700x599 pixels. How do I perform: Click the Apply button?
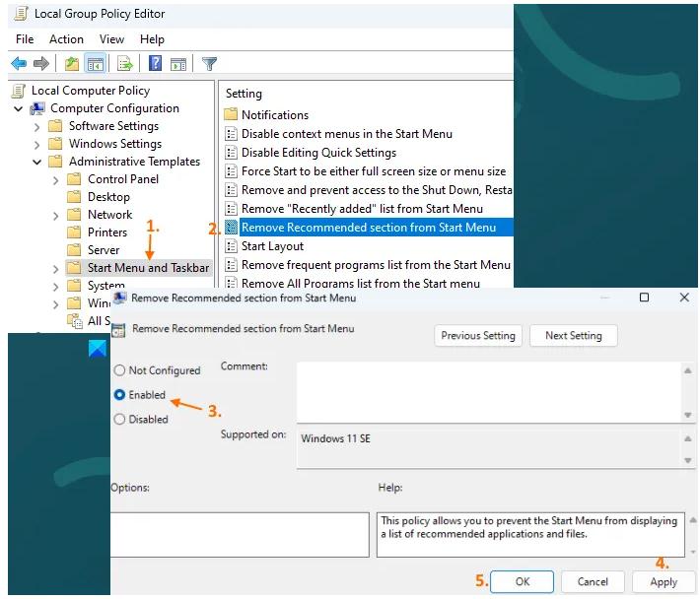click(664, 581)
